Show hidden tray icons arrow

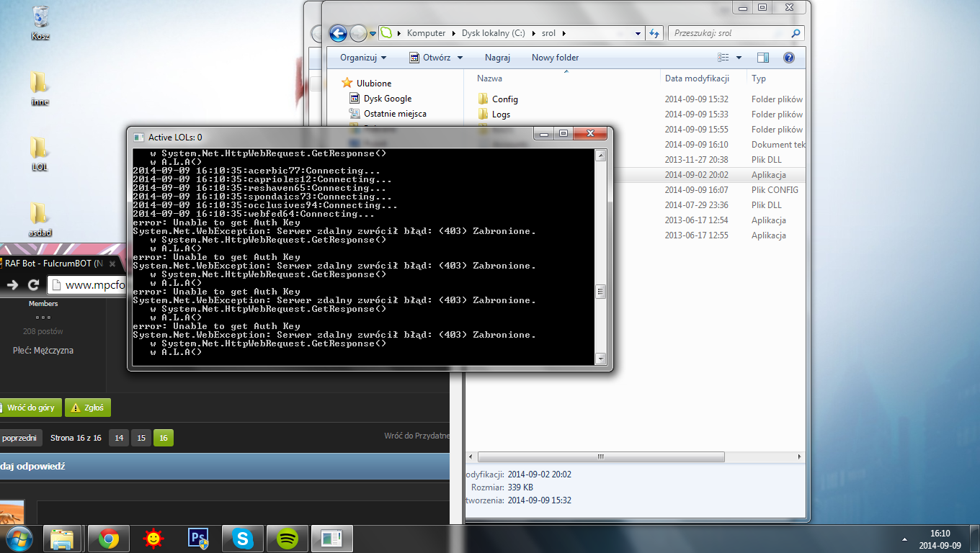tap(904, 539)
